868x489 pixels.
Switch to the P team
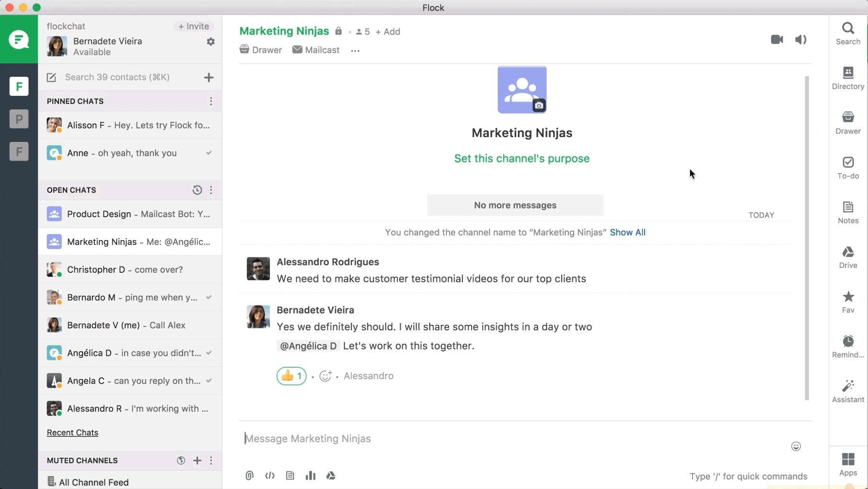(x=19, y=119)
